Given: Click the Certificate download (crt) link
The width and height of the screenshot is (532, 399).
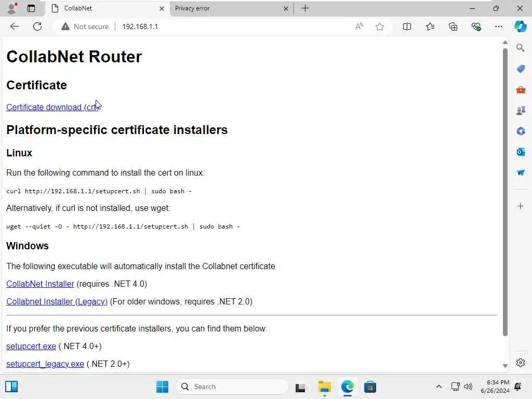Looking at the screenshot, I should pyautogui.click(x=52, y=107).
